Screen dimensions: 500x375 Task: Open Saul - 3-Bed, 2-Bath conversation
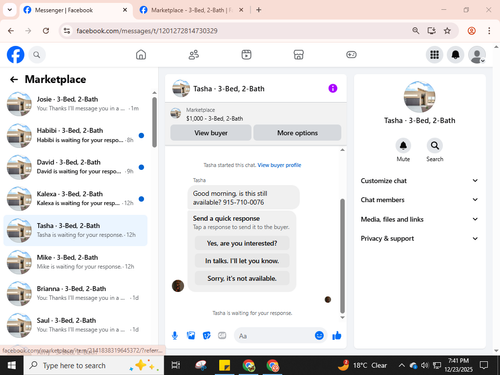(75, 325)
